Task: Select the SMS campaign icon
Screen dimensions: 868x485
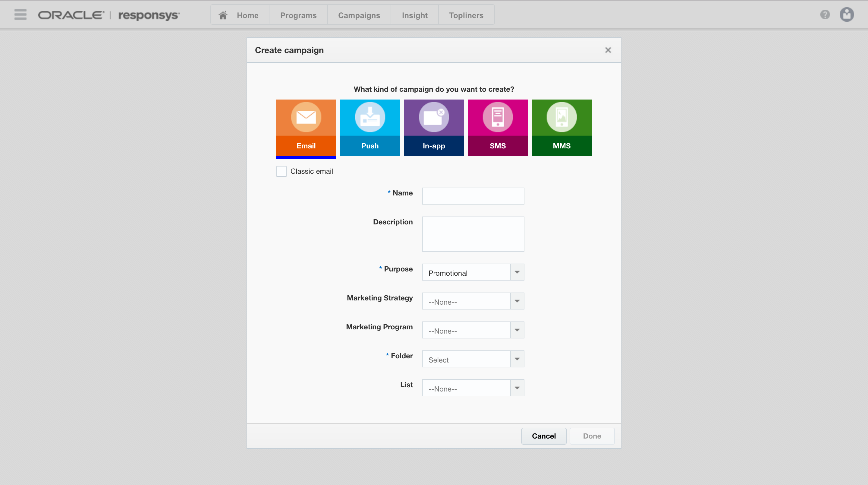Action: [497, 128]
